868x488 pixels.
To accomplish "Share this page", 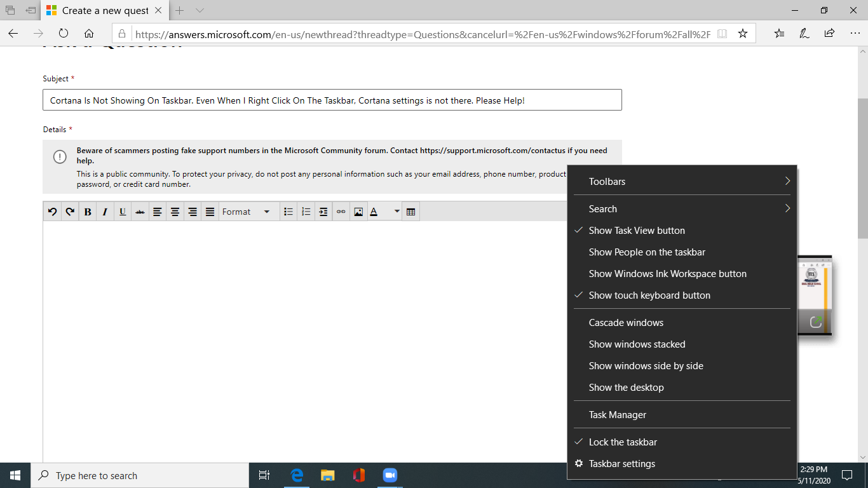I will 829,34.
